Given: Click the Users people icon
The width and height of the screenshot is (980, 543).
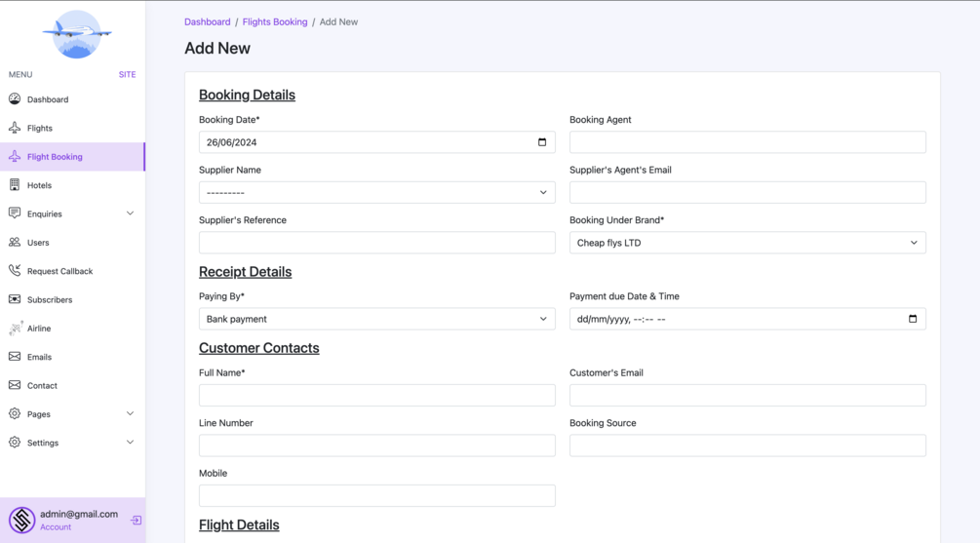Looking at the screenshot, I should pyautogui.click(x=15, y=242).
